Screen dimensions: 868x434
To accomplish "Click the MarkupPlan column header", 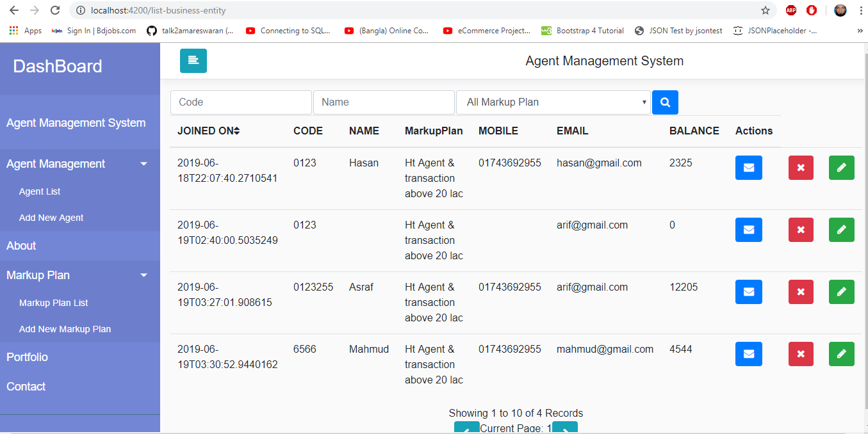I will [434, 131].
